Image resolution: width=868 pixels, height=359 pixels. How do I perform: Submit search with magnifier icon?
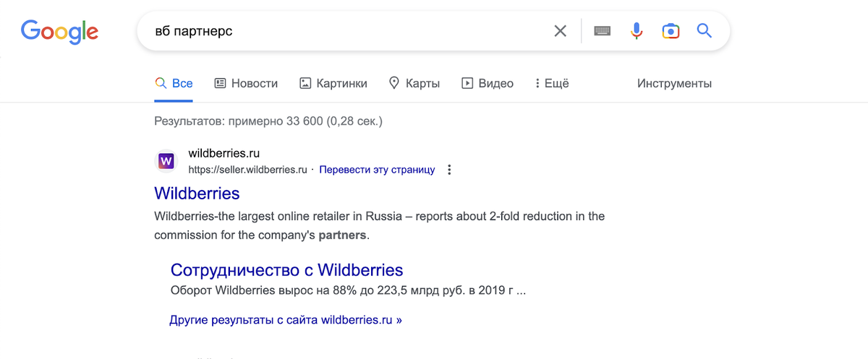705,31
